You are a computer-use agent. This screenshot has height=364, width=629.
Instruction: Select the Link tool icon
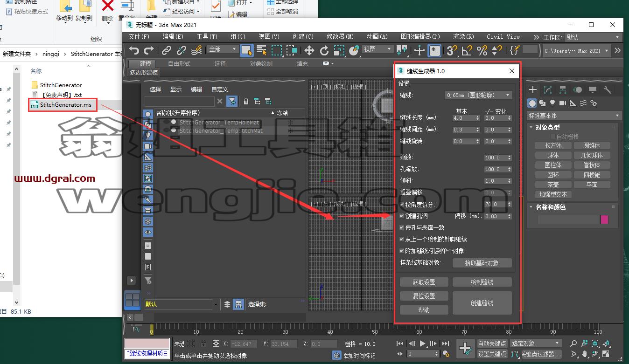tap(167, 50)
